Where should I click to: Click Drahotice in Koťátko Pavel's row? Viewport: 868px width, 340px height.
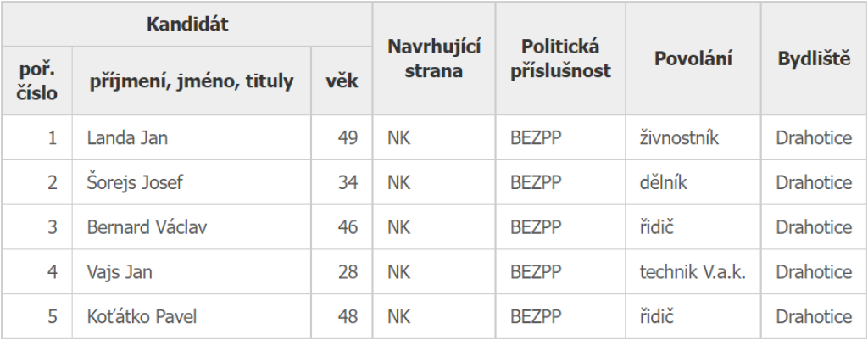click(814, 317)
